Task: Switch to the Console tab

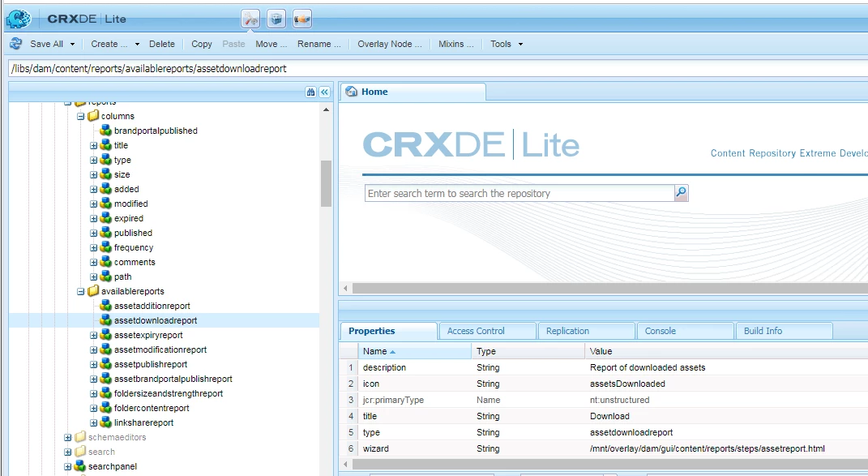Action: click(x=685, y=331)
